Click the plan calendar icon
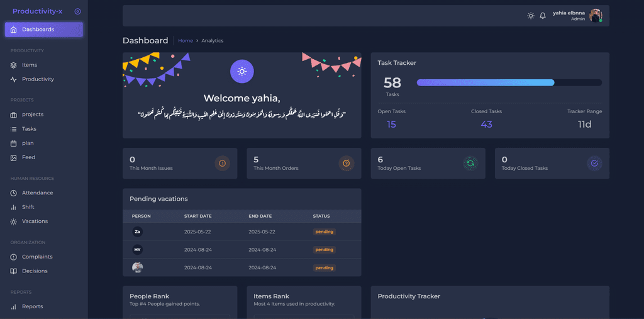The width and height of the screenshot is (644, 319). point(14,143)
